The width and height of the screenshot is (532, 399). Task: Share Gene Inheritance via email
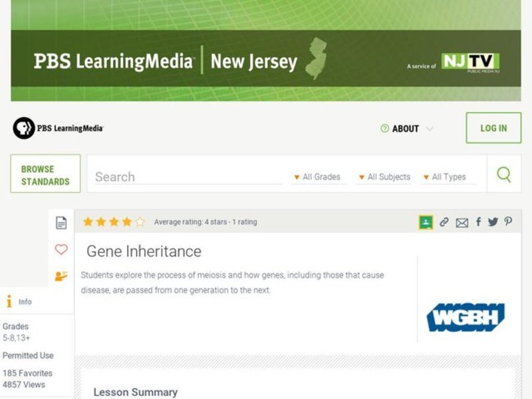click(x=463, y=222)
